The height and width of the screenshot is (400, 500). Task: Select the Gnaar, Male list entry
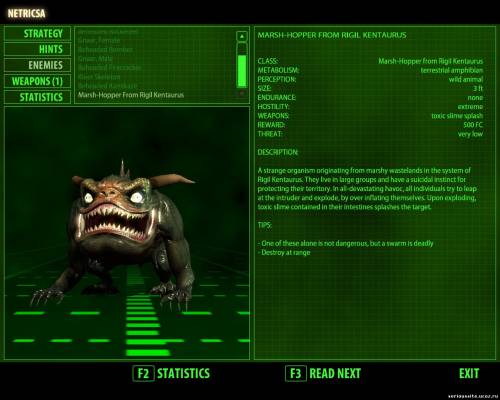pyautogui.click(x=95, y=59)
